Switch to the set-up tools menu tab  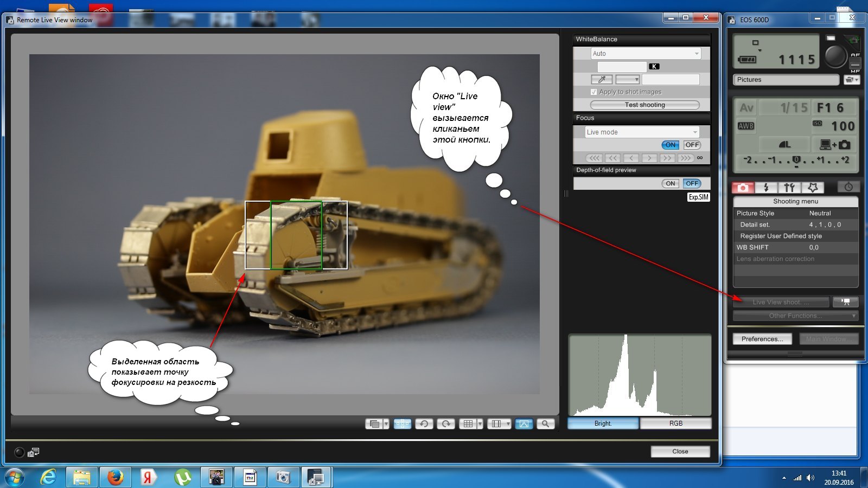789,188
